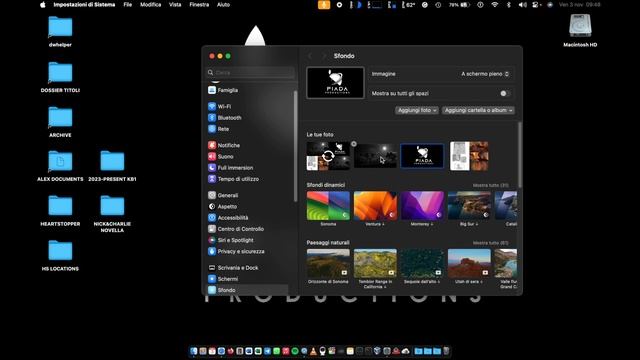
Task: Open the Aiuto menu
Action: [x=223, y=5]
